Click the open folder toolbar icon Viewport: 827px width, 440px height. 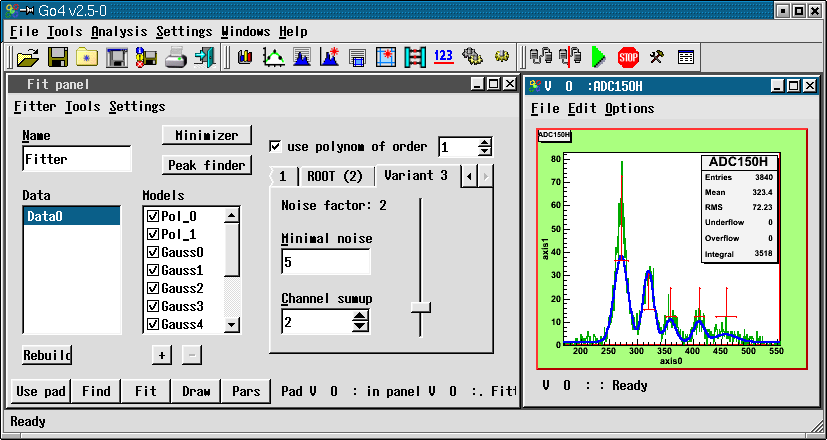click(x=27, y=57)
